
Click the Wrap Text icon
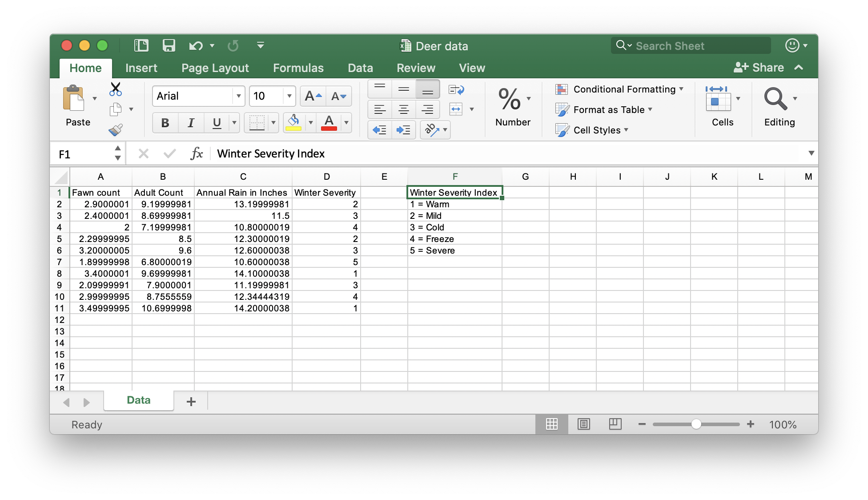tap(456, 89)
